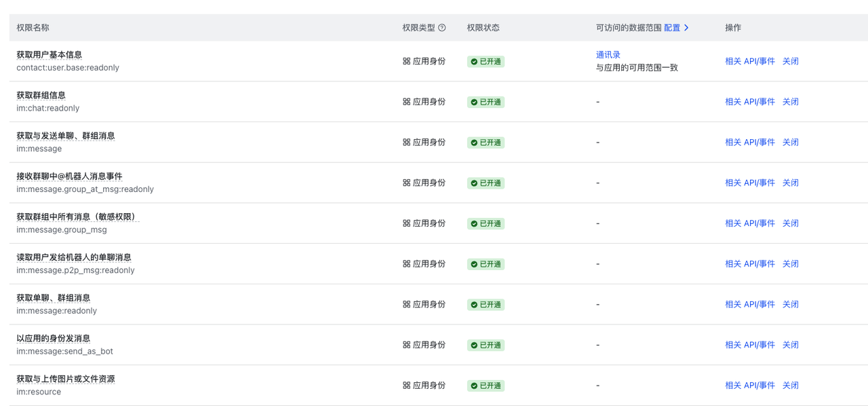Turn off 以应用的身份发消息 with 关闭
Image resolution: width=868 pixels, height=414 pixels.
tap(790, 345)
